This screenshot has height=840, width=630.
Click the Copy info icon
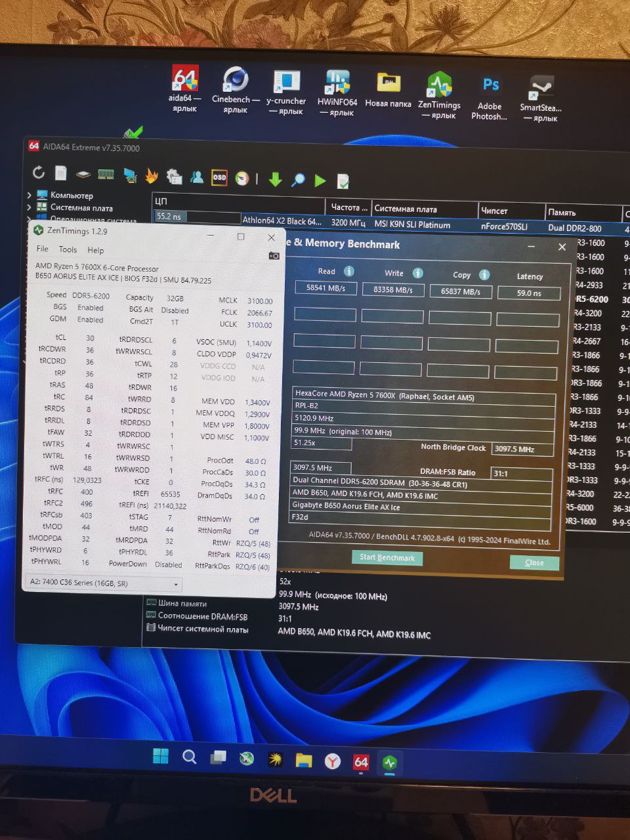(484, 275)
